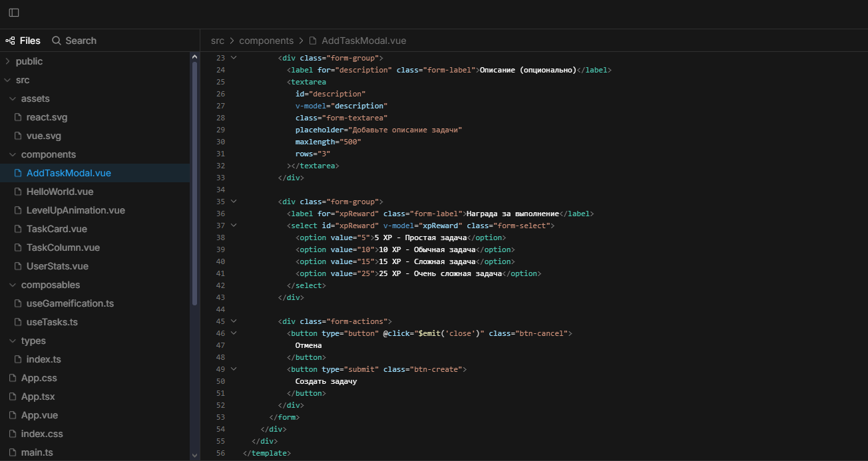
Task: Click the file tree scrollbar thumb
Action: (194, 184)
